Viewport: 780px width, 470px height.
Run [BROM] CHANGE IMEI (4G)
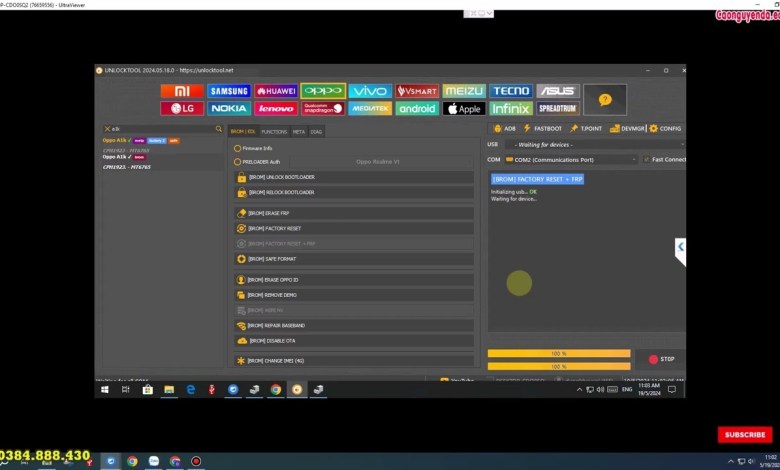click(354, 361)
